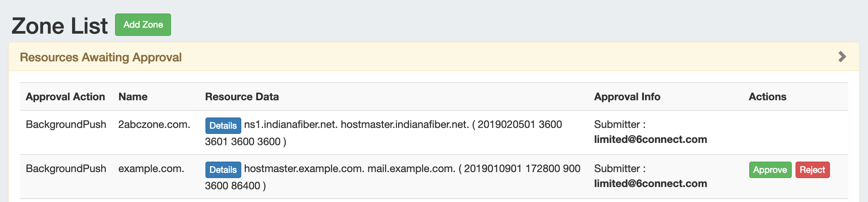Select the Resource Data column header
Screen dimensions: 868x202
coord(242,97)
